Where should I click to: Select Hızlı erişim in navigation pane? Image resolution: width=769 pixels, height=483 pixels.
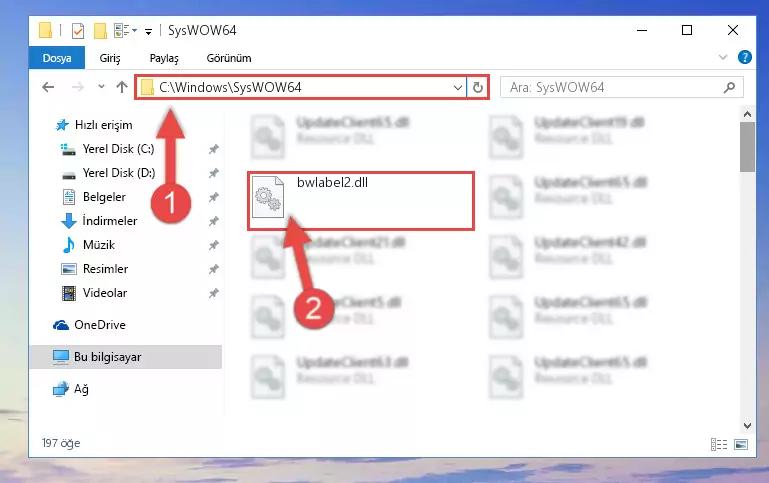[103, 125]
